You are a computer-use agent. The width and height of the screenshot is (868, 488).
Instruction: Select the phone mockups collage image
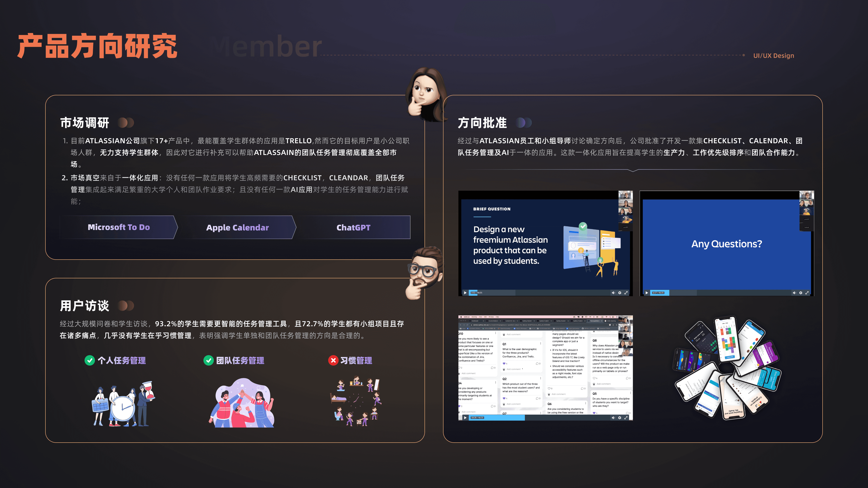tap(727, 368)
